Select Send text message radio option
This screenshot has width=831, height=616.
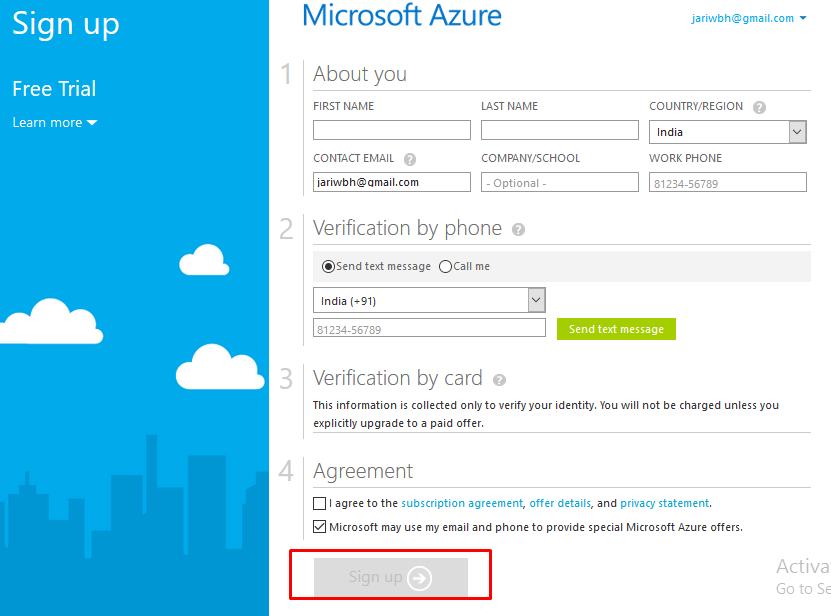(328, 267)
